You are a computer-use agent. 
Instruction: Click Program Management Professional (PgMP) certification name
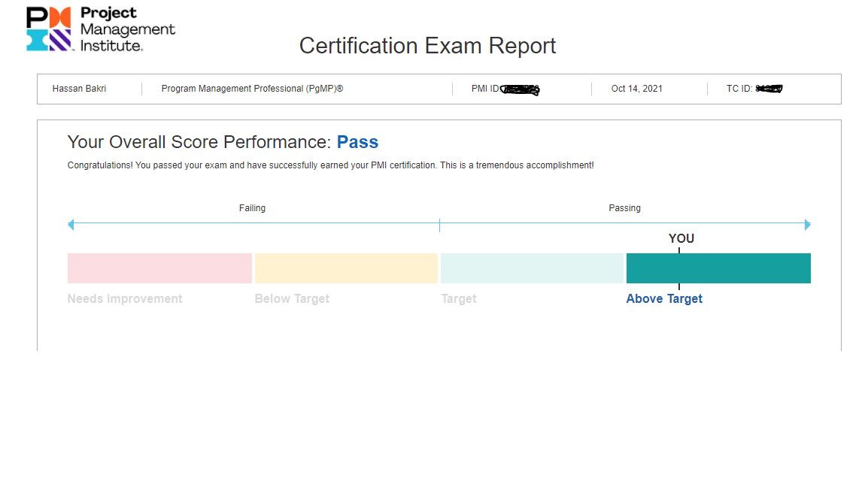pyautogui.click(x=252, y=89)
